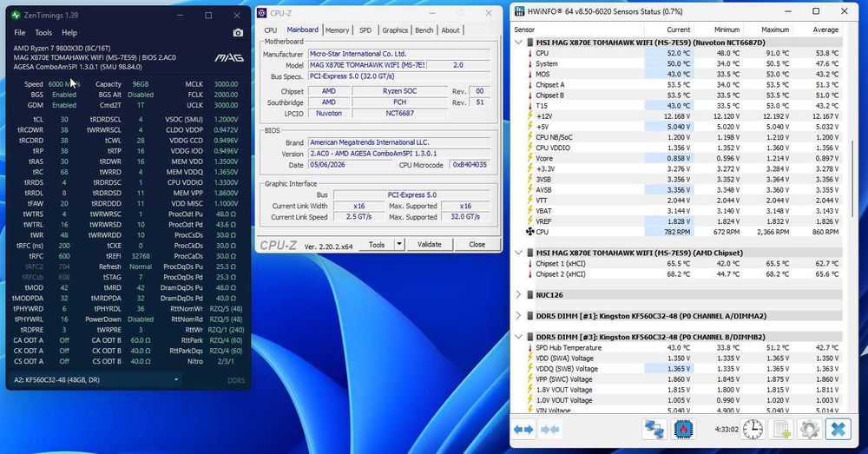Screen dimensions: 868x454
Task: Switch to CPU-Z Memory tab
Action: pyautogui.click(x=337, y=30)
